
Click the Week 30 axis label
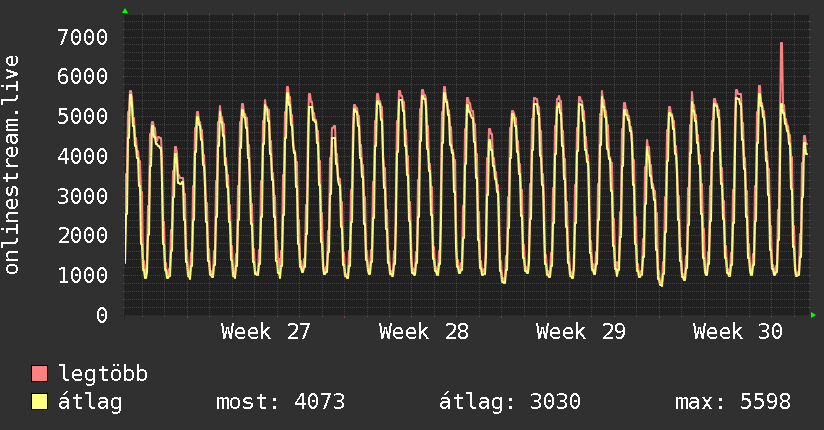tap(738, 332)
